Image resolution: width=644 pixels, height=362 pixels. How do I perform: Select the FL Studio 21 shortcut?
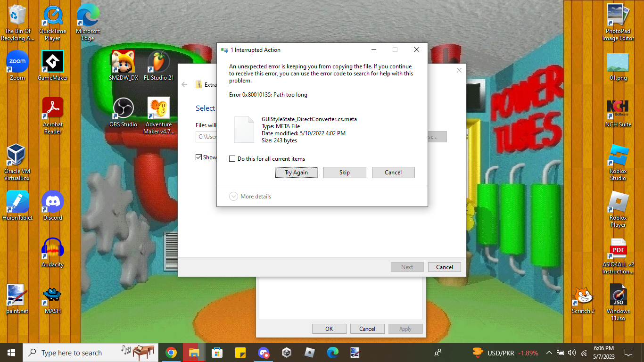[159, 66]
